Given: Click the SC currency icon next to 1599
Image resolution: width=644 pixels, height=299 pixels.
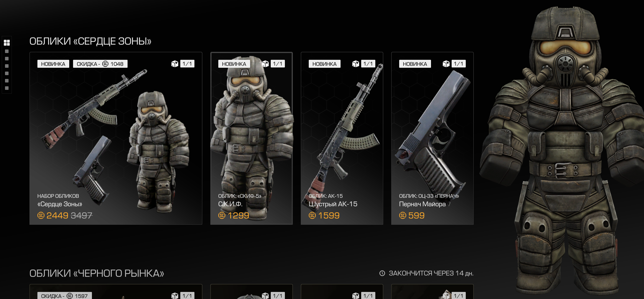Looking at the screenshot, I should tap(312, 216).
